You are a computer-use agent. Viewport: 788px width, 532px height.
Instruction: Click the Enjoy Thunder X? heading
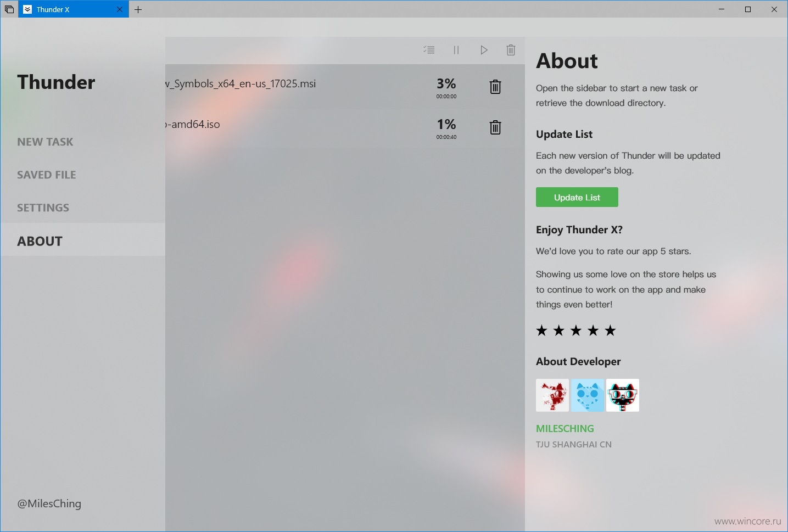click(x=579, y=230)
